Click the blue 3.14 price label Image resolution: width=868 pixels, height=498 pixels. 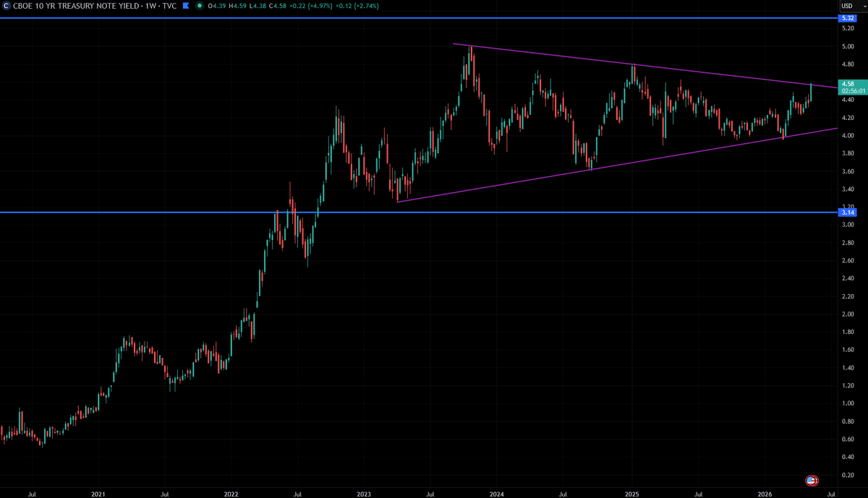pos(846,212)
